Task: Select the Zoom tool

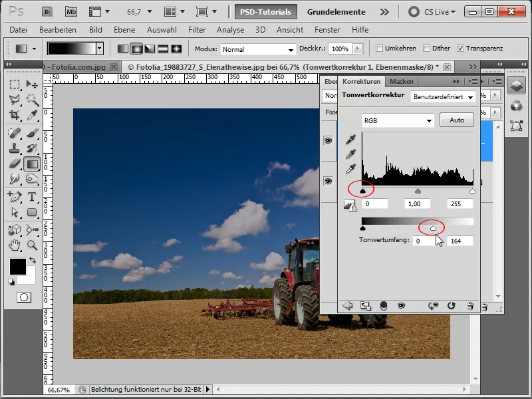Action: point(32,245)
